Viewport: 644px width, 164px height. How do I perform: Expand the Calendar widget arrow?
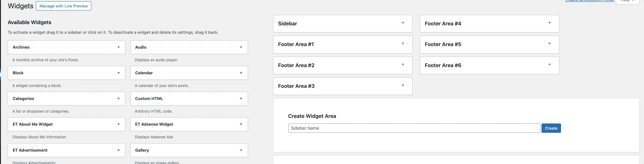point(241,73)
